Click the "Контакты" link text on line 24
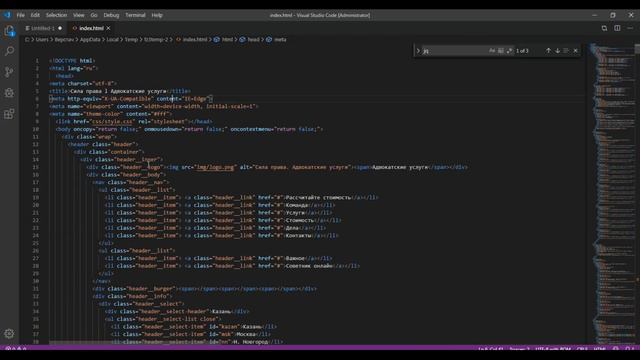Viewport: 640px width, 360px height. click(x=298, y=236)
